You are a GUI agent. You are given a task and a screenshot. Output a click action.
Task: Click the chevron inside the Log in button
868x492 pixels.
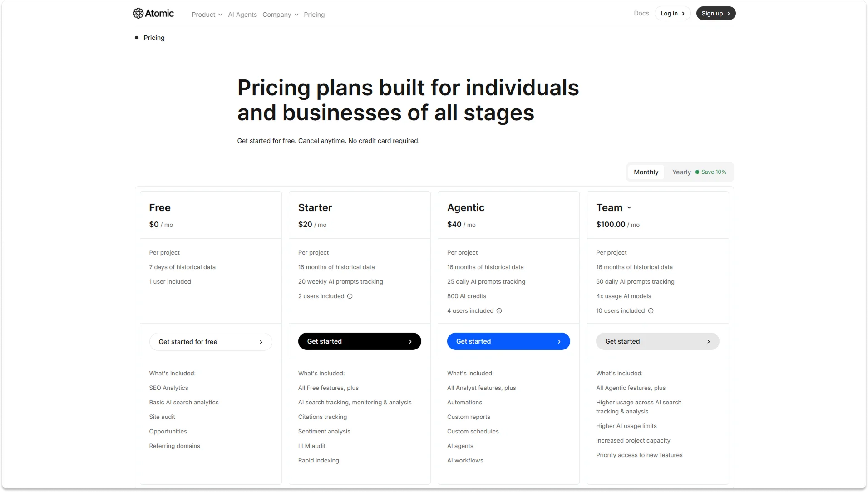pyautogui.click(x=682, y=13)
